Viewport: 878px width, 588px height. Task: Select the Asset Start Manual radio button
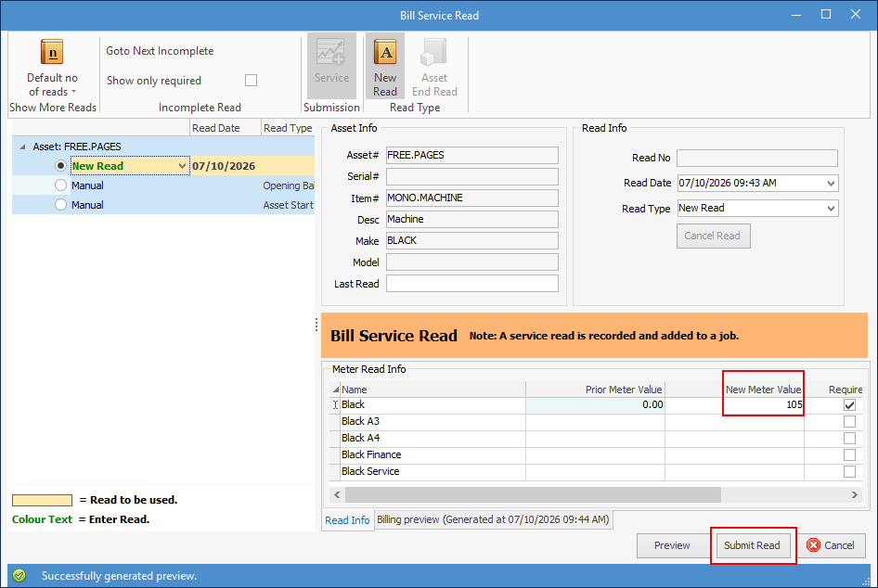[60, 205]
